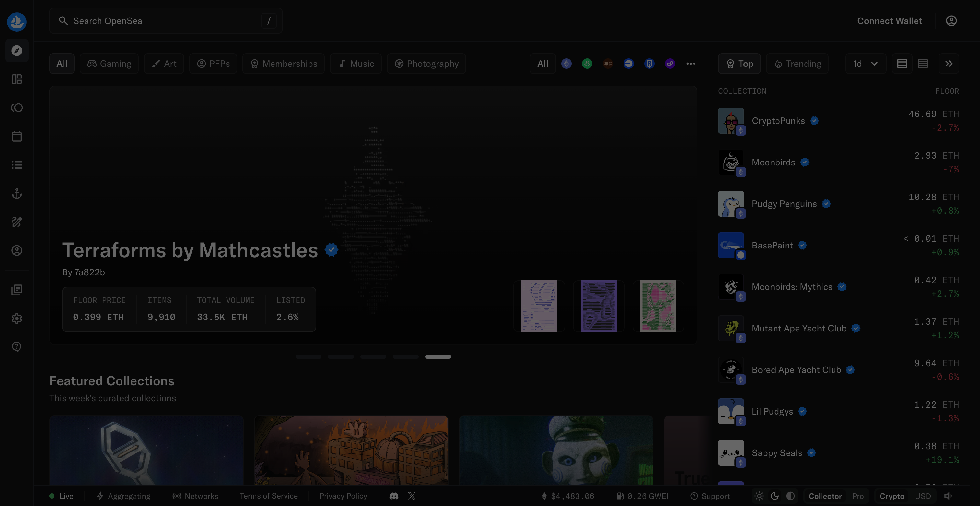Open the 1d timeframe dropdown
The image size is (980, 506).
pos(865,64)
